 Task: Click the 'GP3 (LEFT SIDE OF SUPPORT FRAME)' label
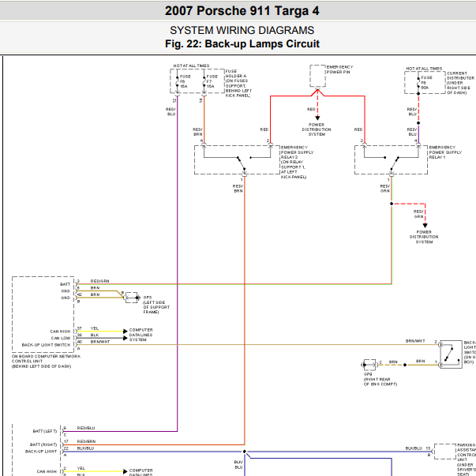click(156, 305)
